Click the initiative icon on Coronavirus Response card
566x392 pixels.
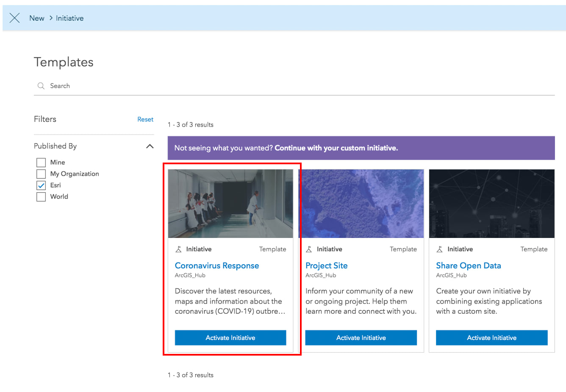(x=179, y=249)
